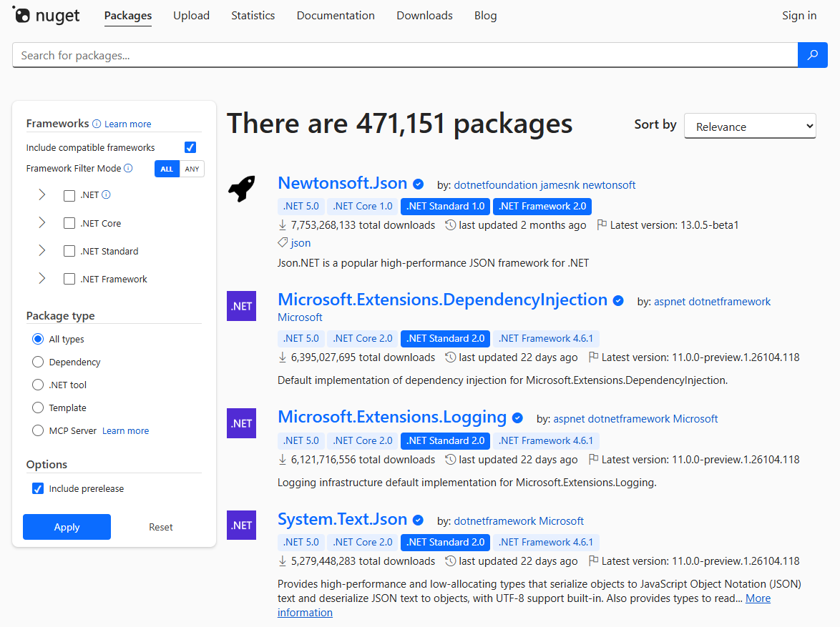The image size is (840, 627).
Task: Click the Reset filters button
Action: [x=161, y=527]
